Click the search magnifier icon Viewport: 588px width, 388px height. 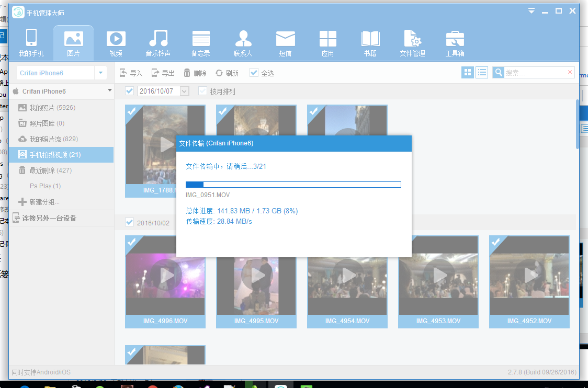[498, 73]
